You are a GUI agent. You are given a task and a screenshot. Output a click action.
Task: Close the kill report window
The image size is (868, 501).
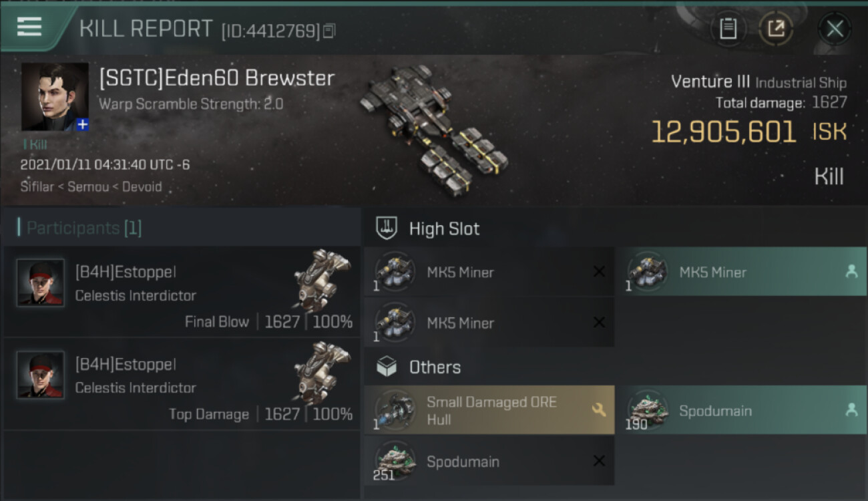[x=835, y=29]
